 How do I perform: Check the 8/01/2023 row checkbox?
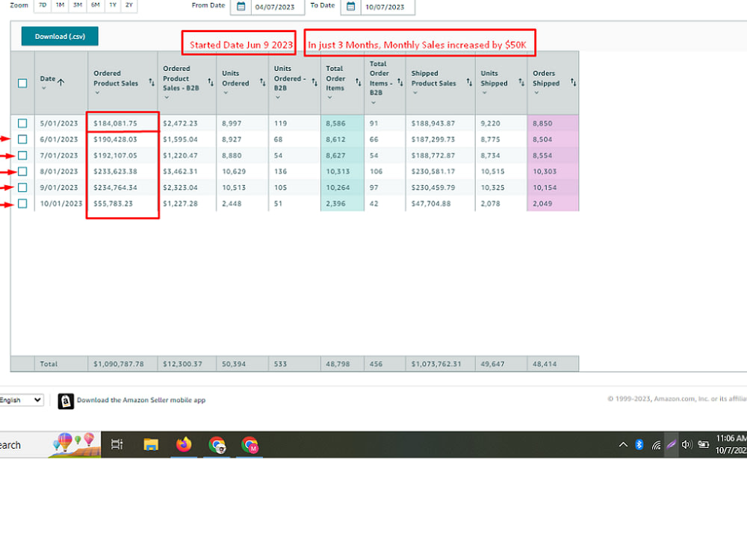[22, 172]
